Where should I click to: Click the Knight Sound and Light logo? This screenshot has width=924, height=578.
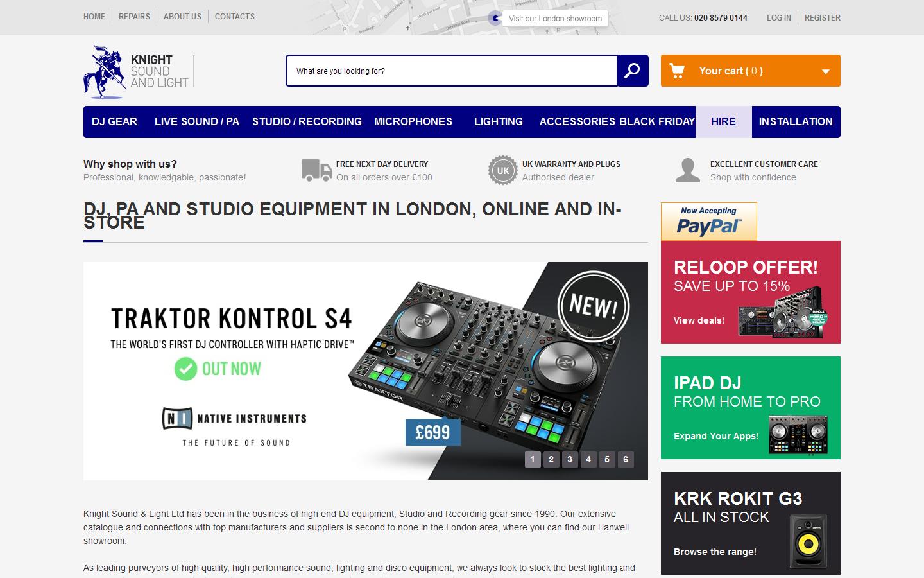point(138,72)
